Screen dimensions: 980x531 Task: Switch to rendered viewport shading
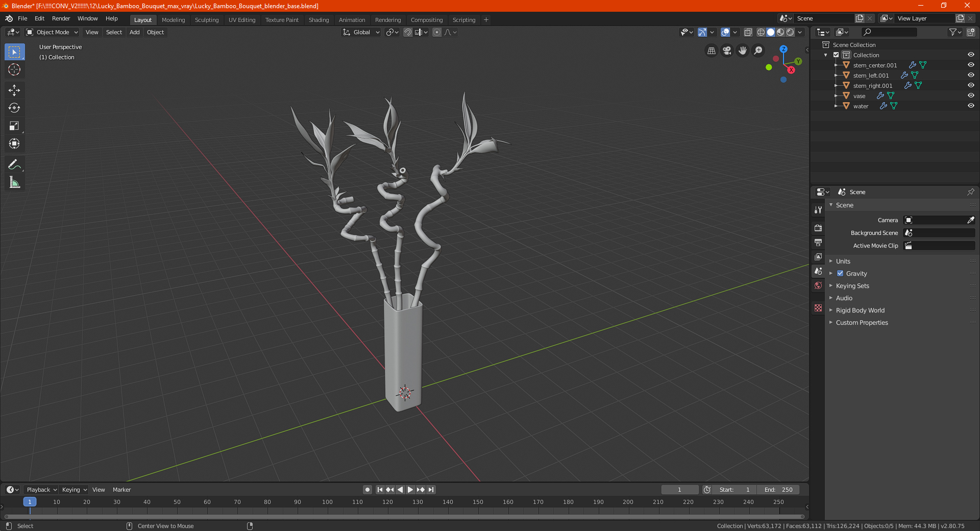click(x=790, y=32)
